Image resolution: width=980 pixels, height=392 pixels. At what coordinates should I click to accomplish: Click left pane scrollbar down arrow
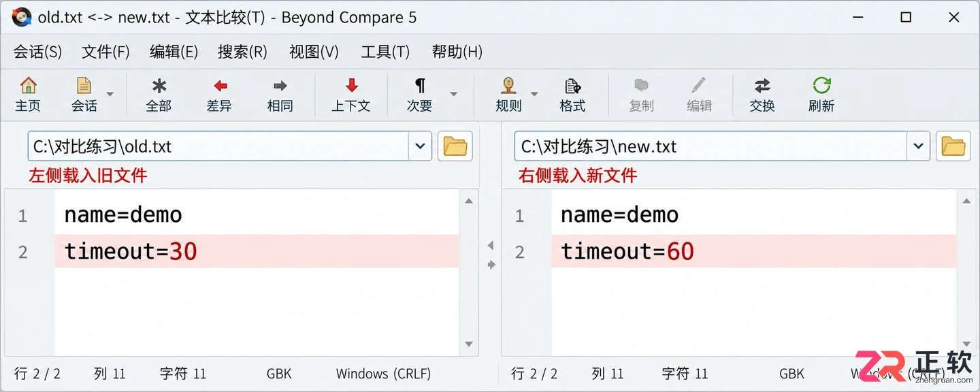tap(469, 344)
